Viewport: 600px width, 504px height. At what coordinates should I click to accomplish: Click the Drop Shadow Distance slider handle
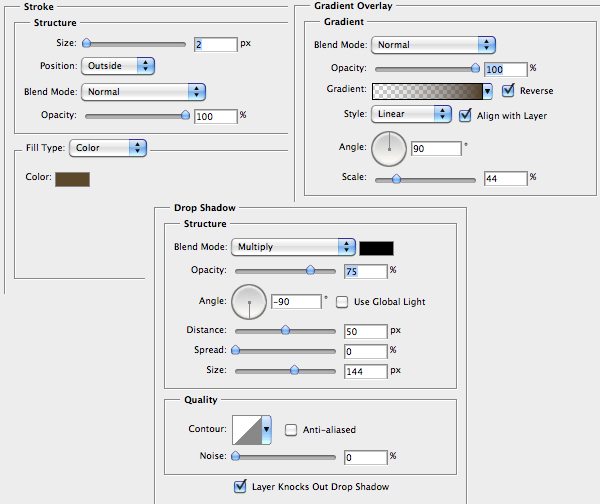pos(285,330)
